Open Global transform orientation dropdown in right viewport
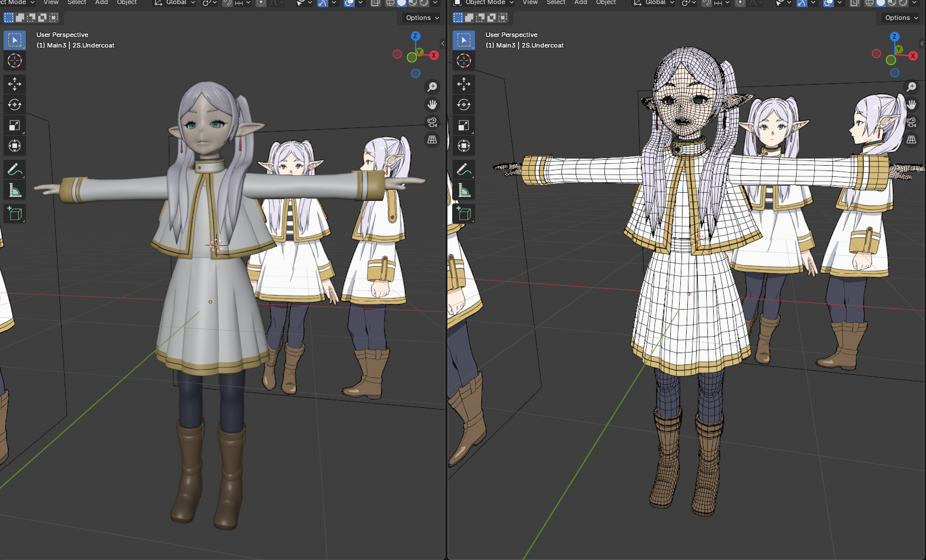926x560 pixels. [653, 3]
